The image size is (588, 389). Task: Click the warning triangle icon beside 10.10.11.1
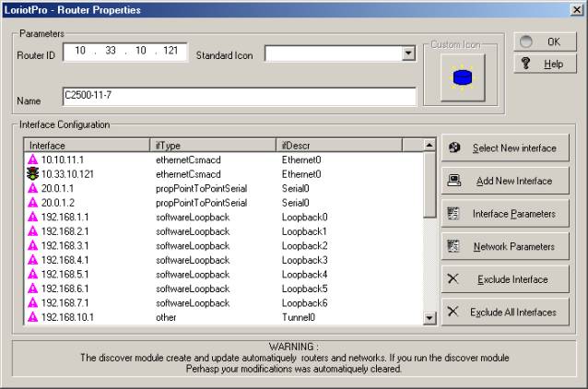[32, 159]
